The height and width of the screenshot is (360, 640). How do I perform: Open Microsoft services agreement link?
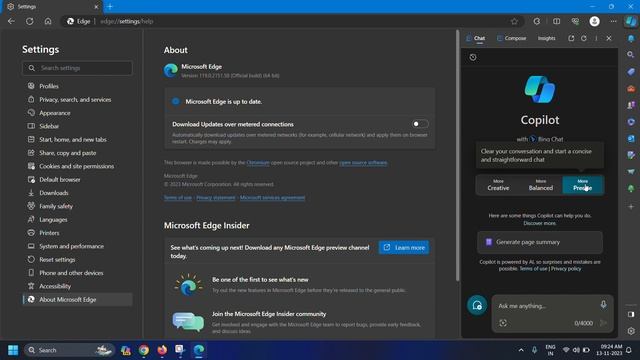coord(272,198)
